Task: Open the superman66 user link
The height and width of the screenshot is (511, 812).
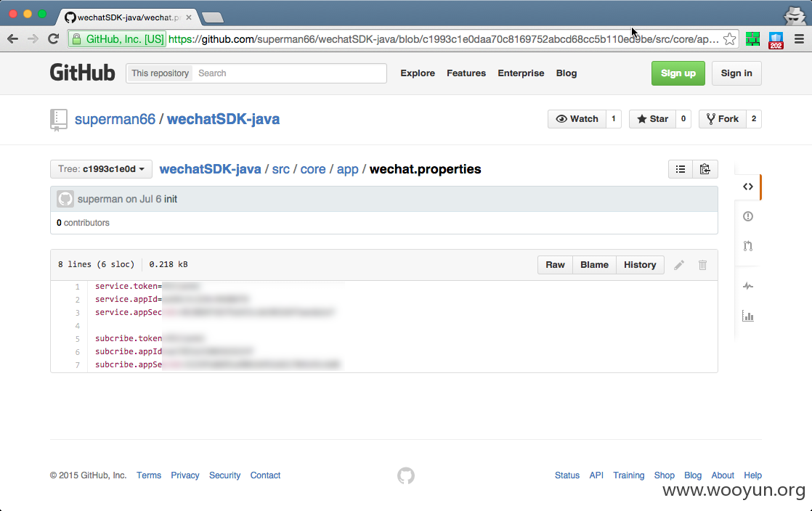Action: (115, 119)
